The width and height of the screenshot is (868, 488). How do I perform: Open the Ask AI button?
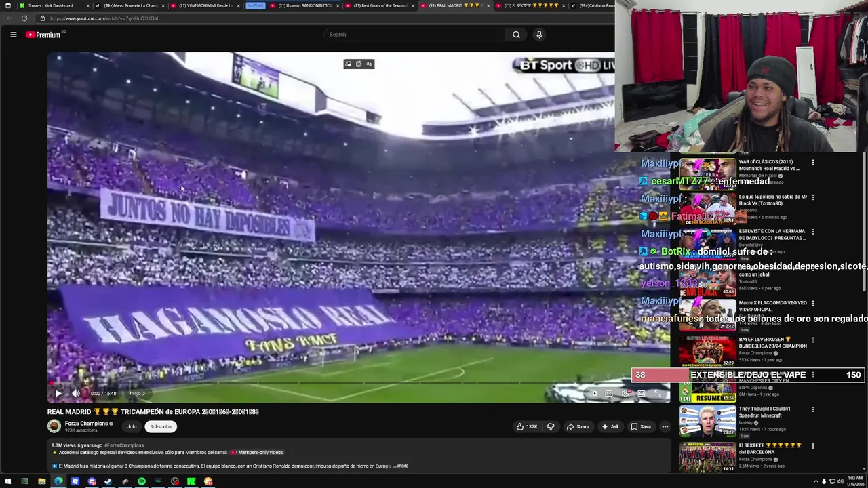(x=610, y=426)
